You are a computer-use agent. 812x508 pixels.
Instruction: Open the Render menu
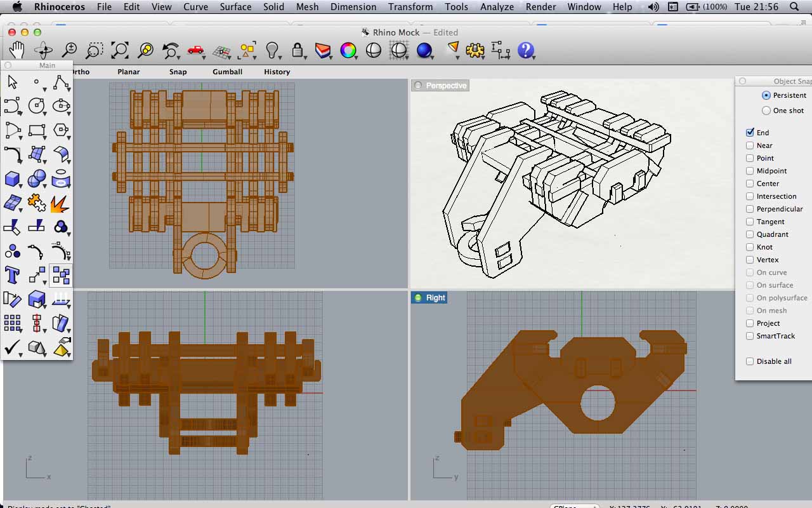coord(540,7)
